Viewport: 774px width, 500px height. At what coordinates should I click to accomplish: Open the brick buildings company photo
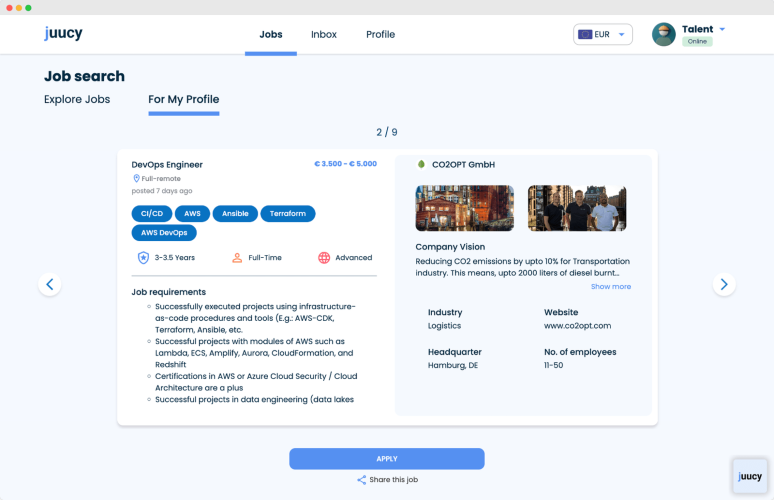click(464, 208)
